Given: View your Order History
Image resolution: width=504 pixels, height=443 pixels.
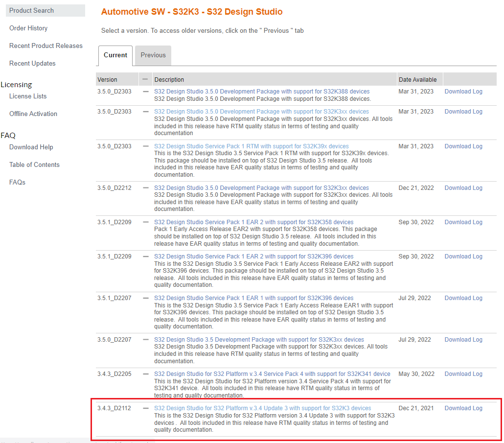Looking at the screenshot, I should coord(28,28).
